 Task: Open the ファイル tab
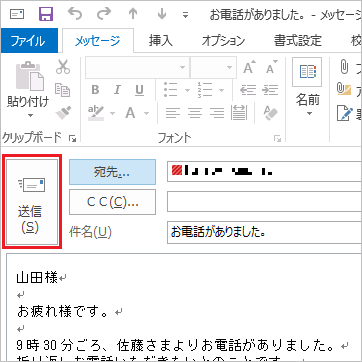[x=29, y=41]
